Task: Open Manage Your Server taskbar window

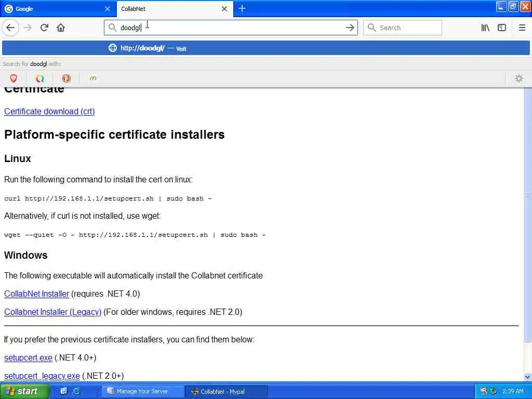Action: click(x=142, y=391)
